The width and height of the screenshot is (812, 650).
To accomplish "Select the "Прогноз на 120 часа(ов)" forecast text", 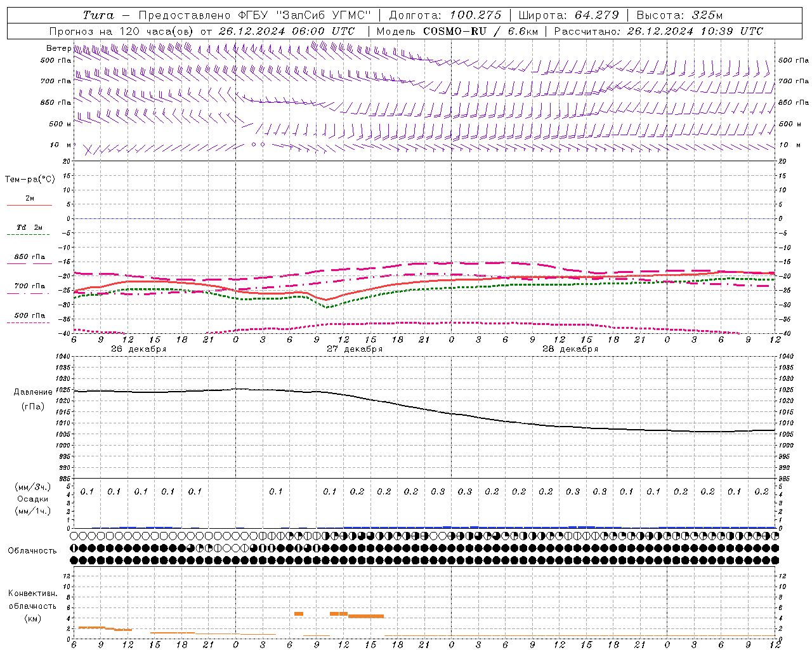I will [122, 31].
